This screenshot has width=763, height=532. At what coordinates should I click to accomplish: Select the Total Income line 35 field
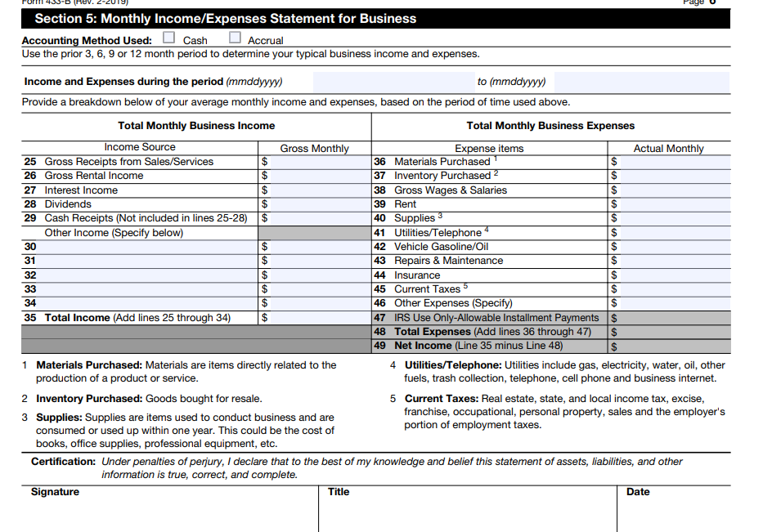coord(320,318)
